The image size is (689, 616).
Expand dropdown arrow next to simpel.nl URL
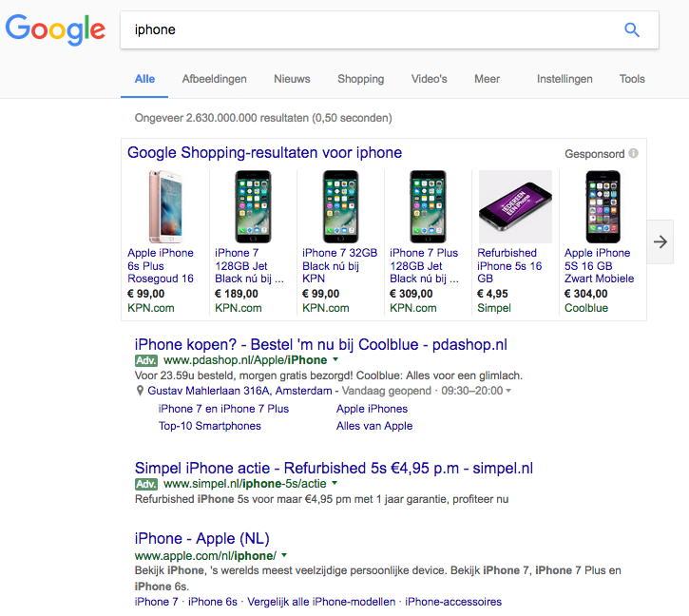335,483
